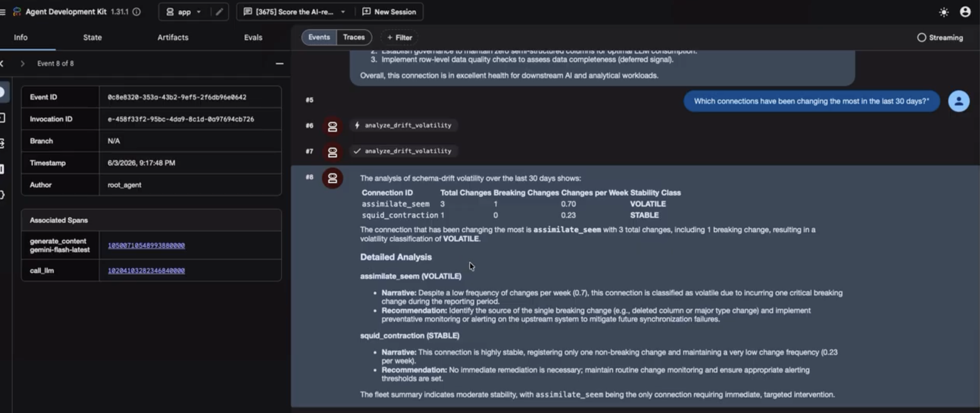980x413 pixels.
Task: Open the session dropdown '[3675] Score the AI-re...'
Action: pyautogui.click(x=295, y=12)
